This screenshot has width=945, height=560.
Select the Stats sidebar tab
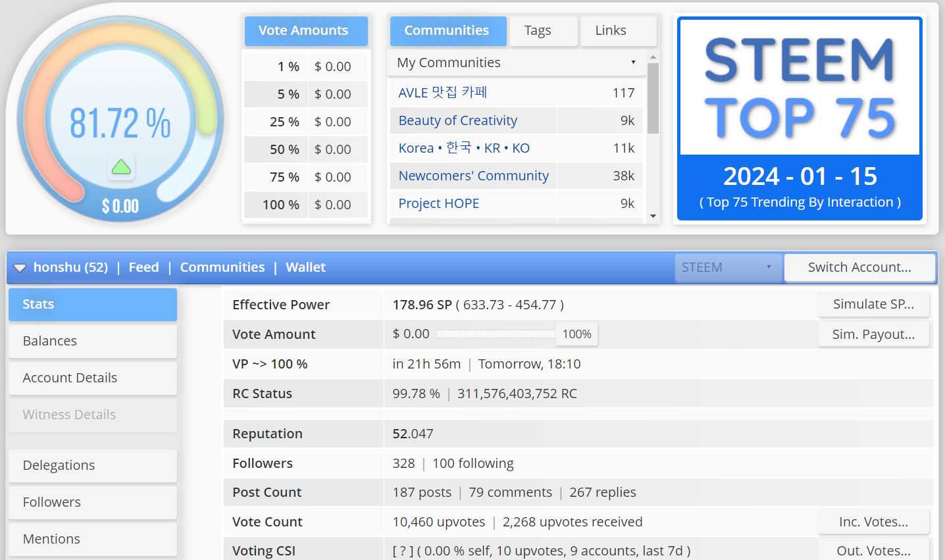[x=93, y=305]
